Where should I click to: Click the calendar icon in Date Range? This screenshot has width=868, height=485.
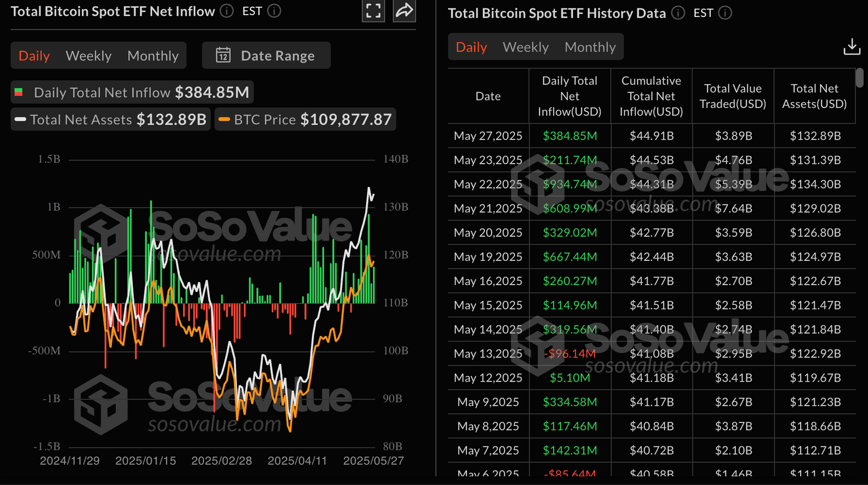tap(223, 55)
